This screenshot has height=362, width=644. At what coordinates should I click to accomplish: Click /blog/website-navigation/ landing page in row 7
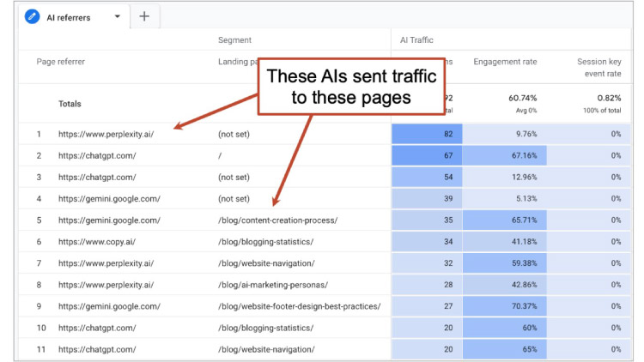tap(266, 263)
